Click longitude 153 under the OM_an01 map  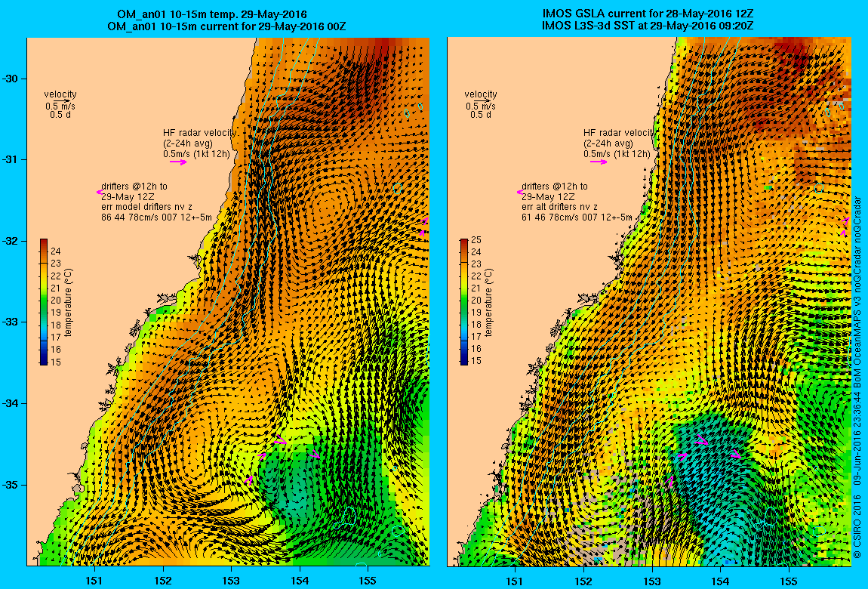232,581
